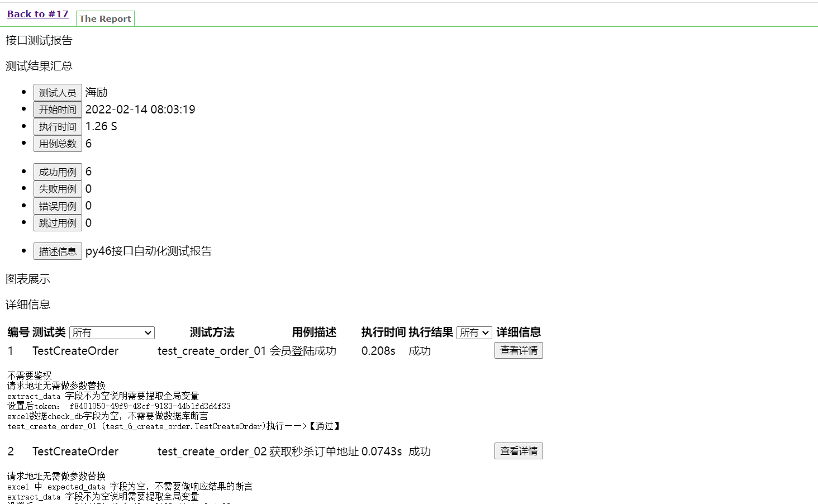The width and height of the screenshot is (818, 504).
Task: Click the 开始时间 button
Action: click(x=58, y=110)
